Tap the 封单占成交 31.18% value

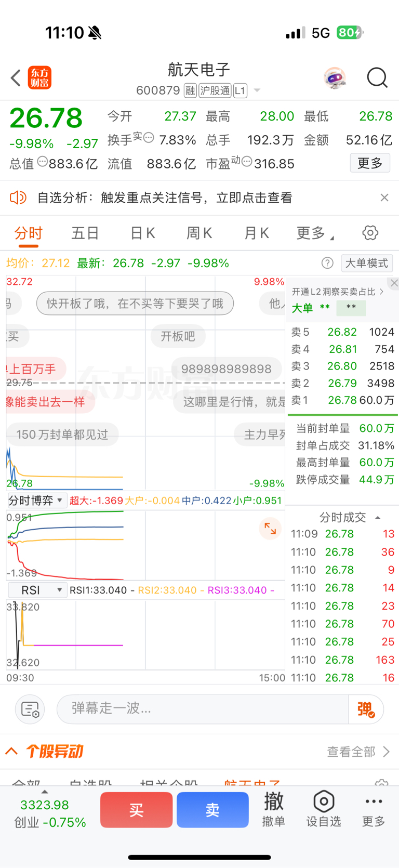376,445
